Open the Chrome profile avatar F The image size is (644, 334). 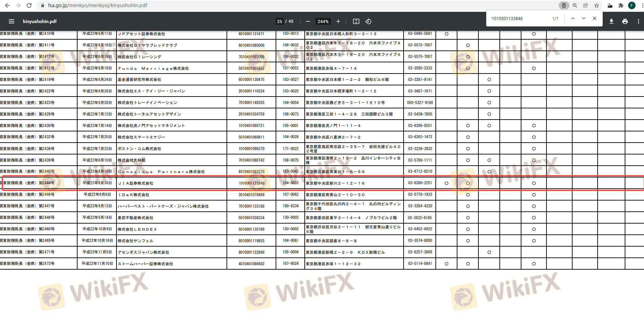[x=631, y=5]
